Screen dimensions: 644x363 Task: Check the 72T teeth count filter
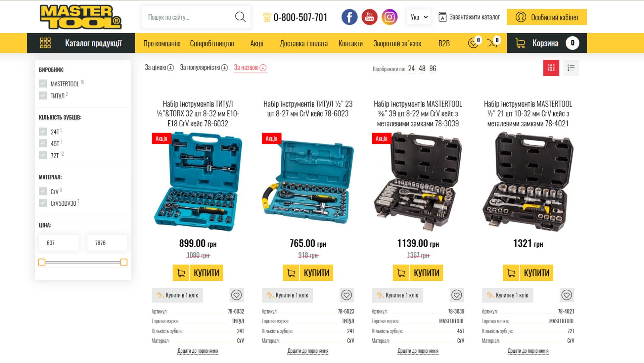(x=43, y=155)
